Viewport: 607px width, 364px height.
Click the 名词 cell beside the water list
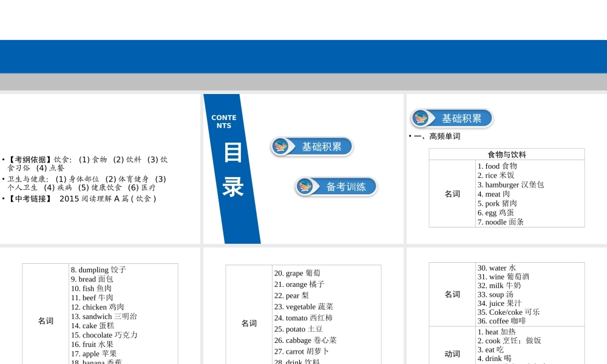452,294
